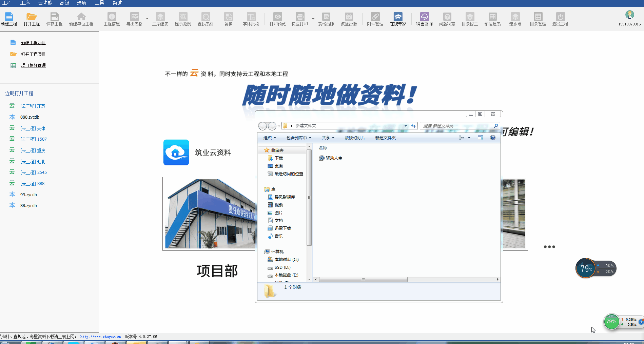Select 本地磁盘 (C:) in navigation tree
This screenshot has width=644, height=344.
tap(286, 260)
